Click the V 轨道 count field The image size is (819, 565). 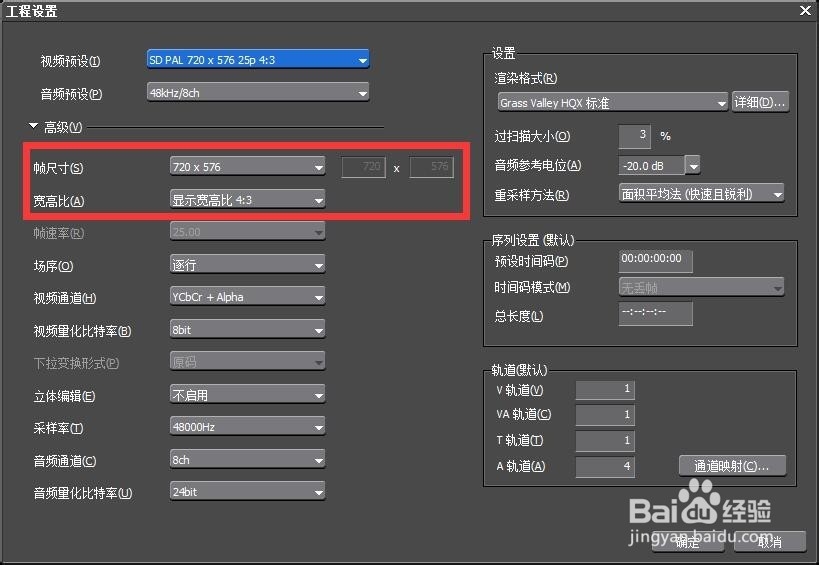point(605,390)
